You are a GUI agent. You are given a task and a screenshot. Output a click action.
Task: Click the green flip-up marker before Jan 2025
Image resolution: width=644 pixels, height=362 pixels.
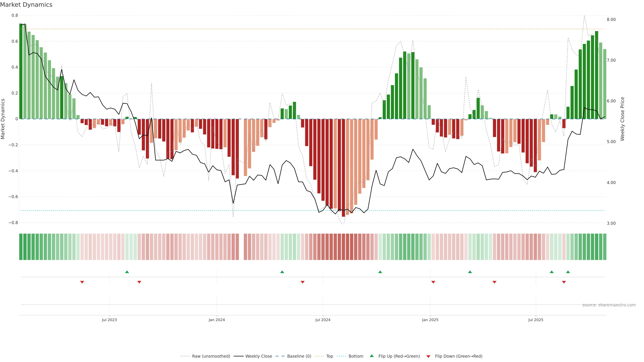click(380, 272)
